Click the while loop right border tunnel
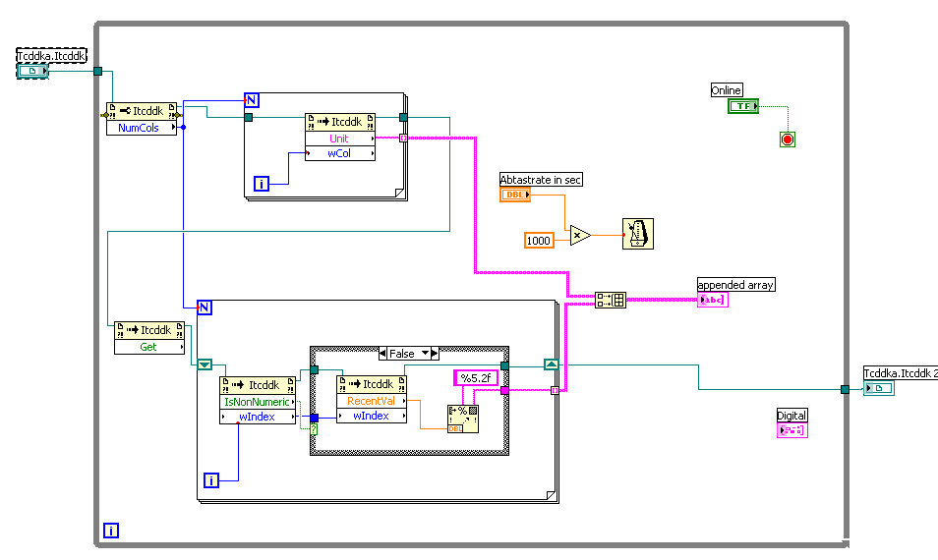 [845, 390]
